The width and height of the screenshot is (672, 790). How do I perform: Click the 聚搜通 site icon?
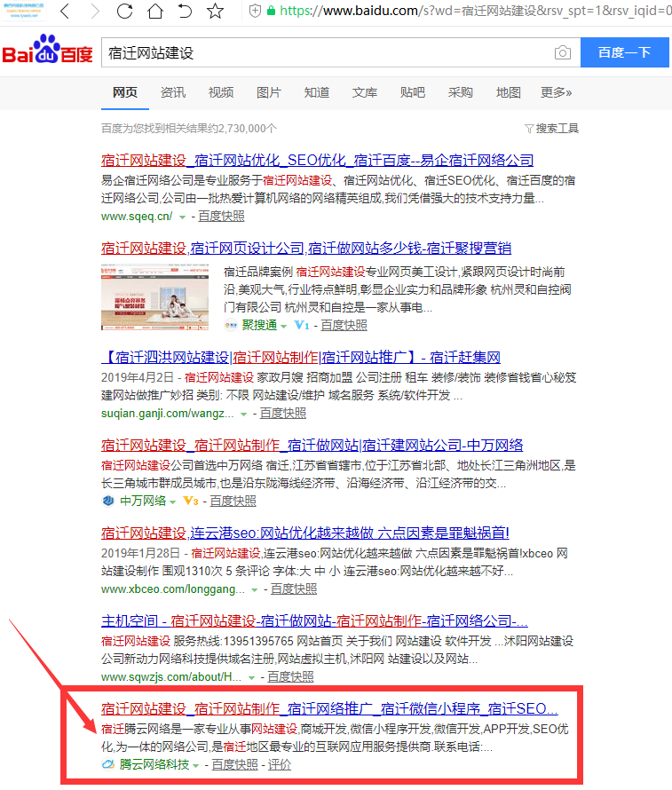point(231,326)
